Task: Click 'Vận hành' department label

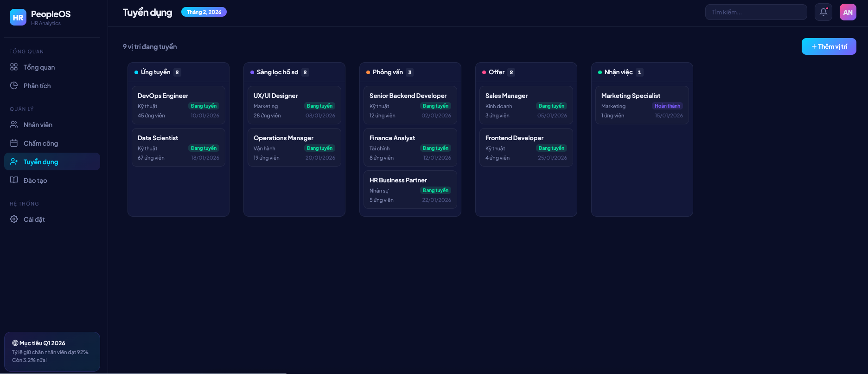Action: click(264, 148)
